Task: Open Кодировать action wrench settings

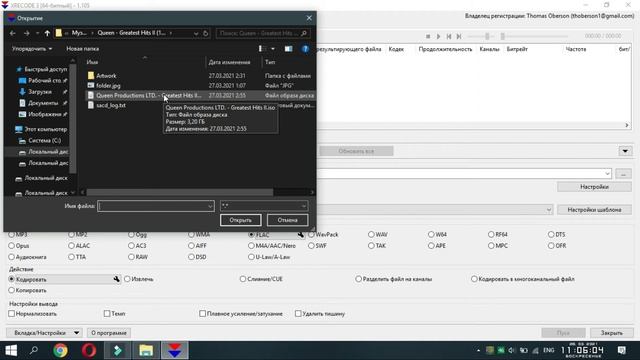Action: pos(117,279)
